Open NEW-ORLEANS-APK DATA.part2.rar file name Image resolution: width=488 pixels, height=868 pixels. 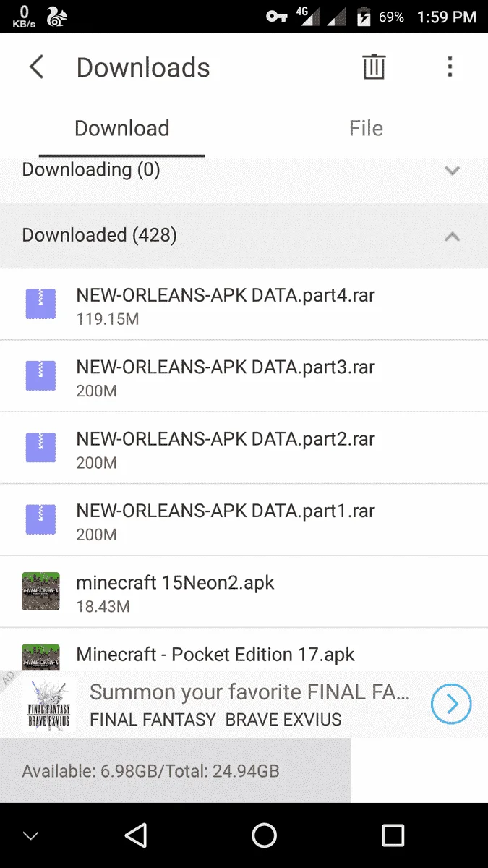pyautogui.click(x=226, y=439)
